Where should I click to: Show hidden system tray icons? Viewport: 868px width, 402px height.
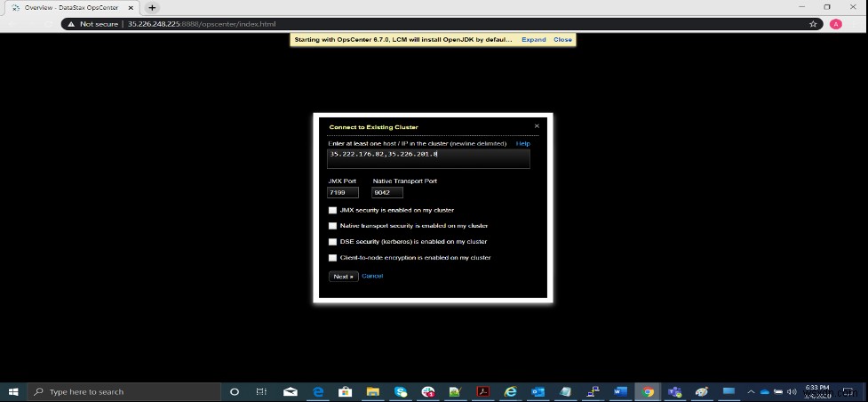pyautogui.click(x=751, y=391)
